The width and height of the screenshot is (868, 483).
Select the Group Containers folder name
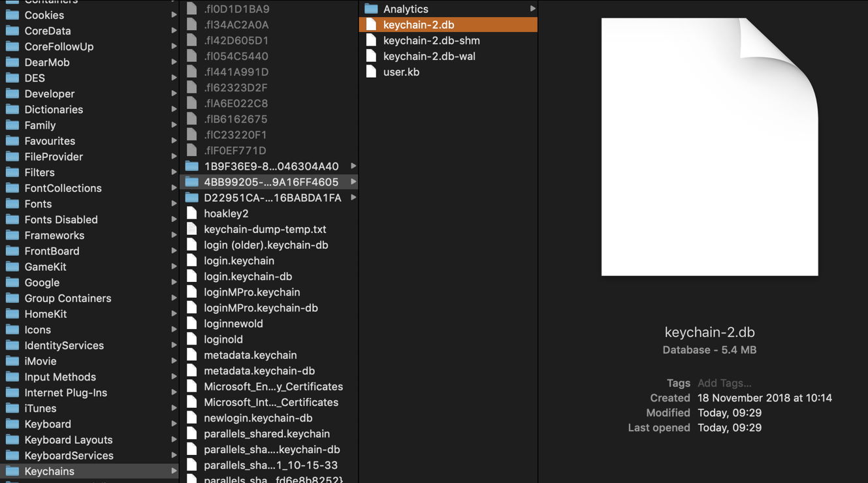click(x=68, y=298)
